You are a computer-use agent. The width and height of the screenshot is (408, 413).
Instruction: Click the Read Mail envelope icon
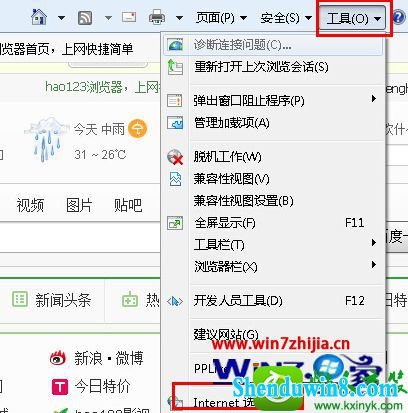tap(129, 17)
